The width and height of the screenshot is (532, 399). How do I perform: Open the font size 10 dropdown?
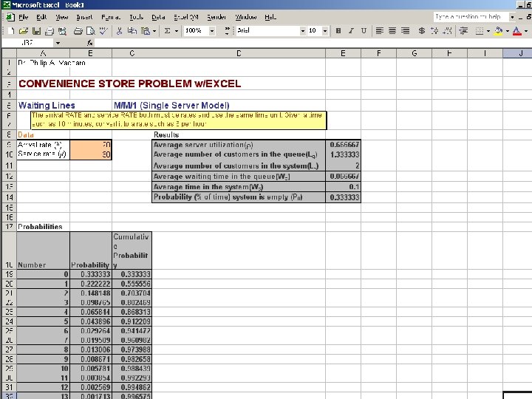click(324, 31)
